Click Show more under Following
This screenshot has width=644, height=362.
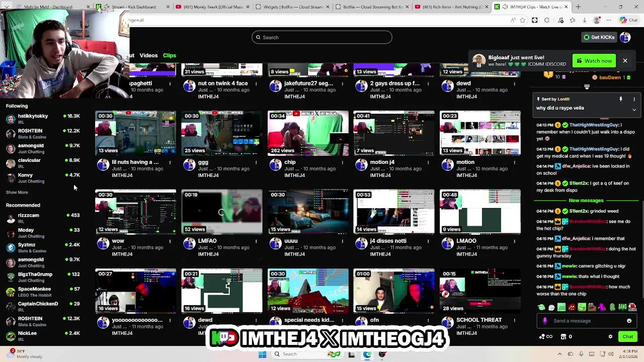(17, 192)
